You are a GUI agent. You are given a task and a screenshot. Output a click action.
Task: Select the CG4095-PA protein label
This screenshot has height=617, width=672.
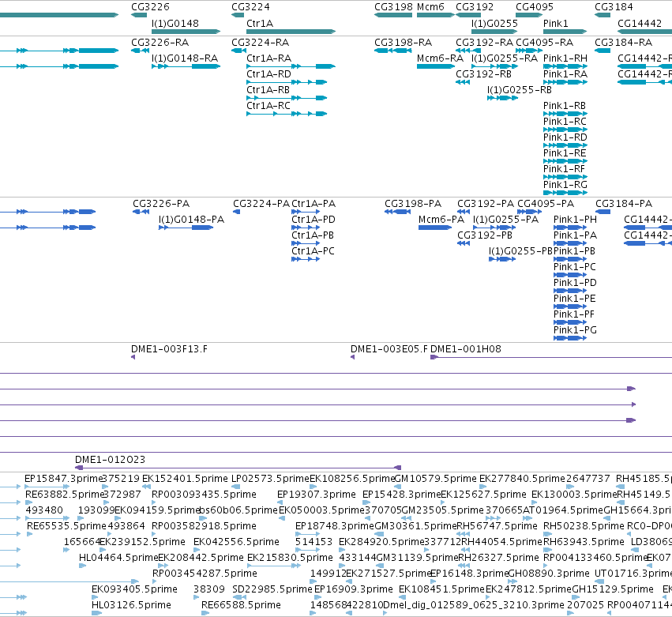(x=546, y=203)
